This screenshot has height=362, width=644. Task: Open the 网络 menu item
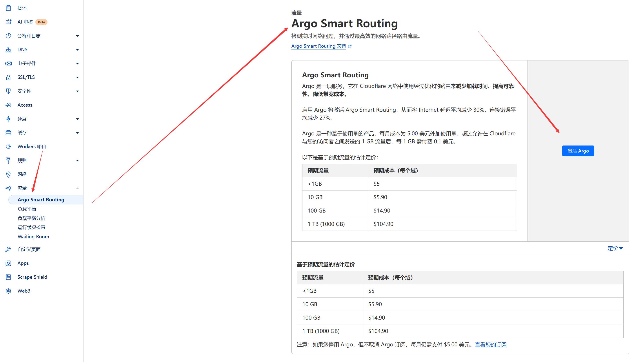(22, 174)
